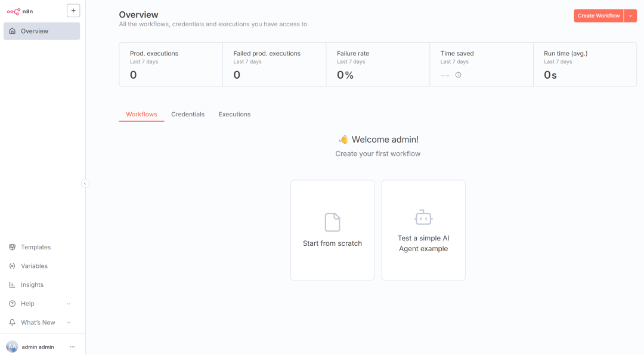Image resolution: width=644 pixels, height=355 pixels.
Task: Click Run time (avg.) stat card
Action: pos(585,64)
